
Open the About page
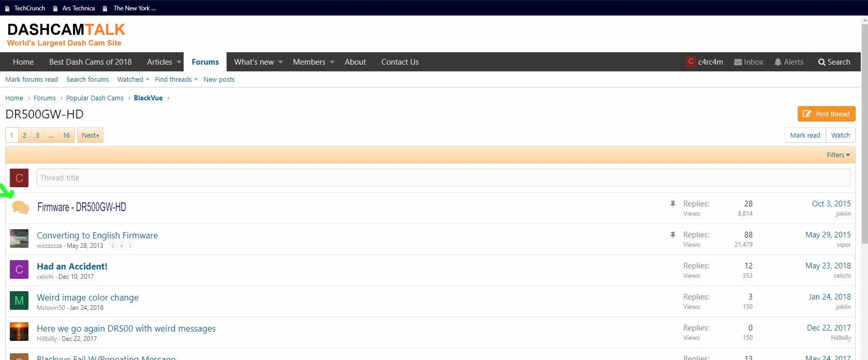click(355, 62)
